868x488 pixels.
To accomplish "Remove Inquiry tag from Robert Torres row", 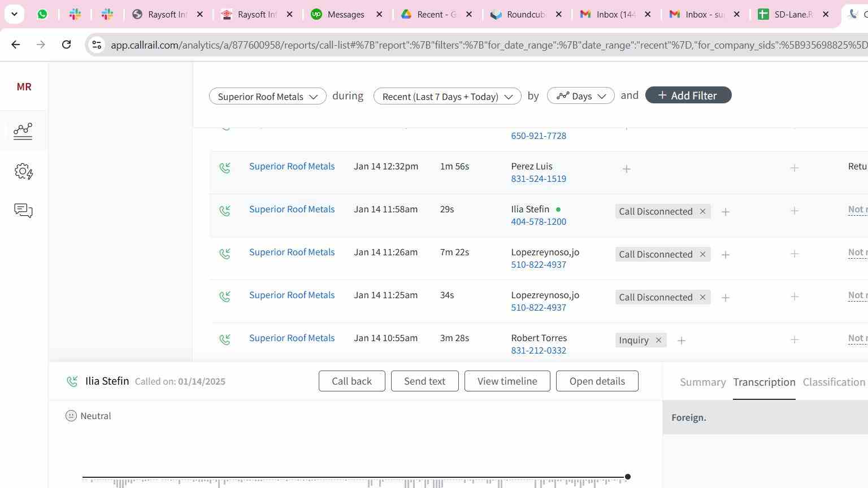I will [658, 340].
